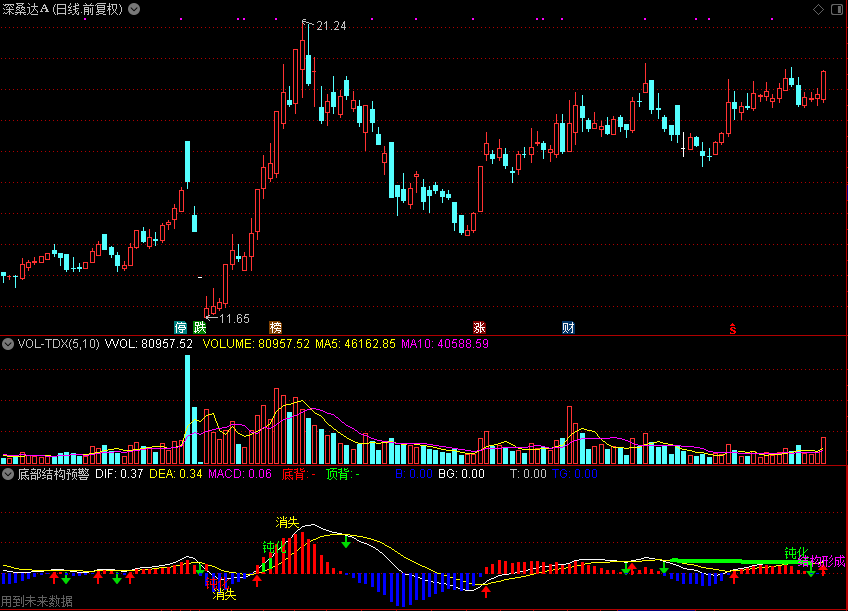Screen dimensions: 848x611
Task: Click the 停 (trading halt) event marker
Action: click(181, 327)
